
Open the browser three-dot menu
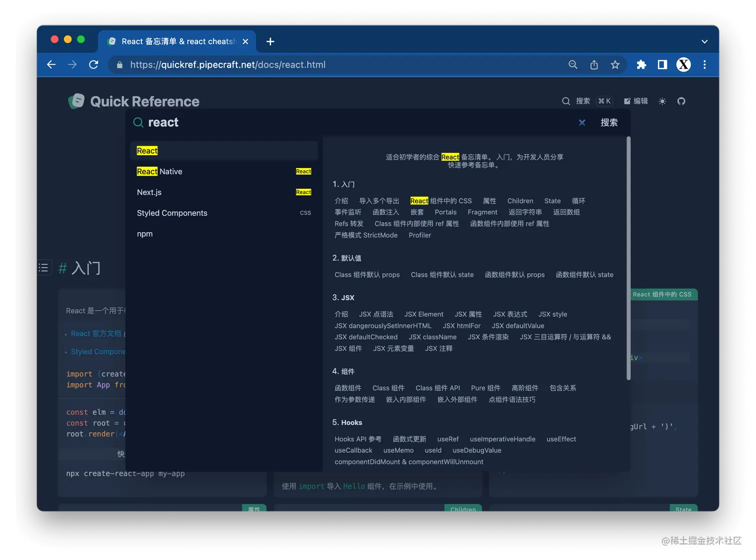tap(704, 65)
